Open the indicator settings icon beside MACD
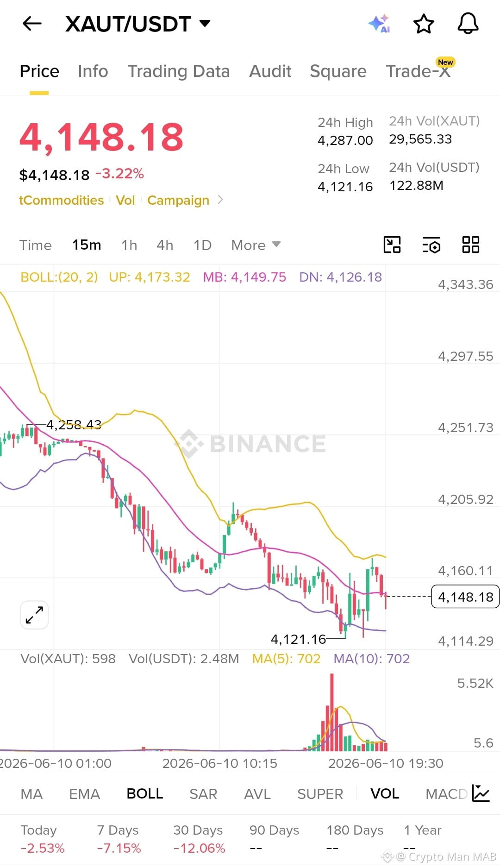This screenshot has width=500, height=868. pyautogui.click(x=481, y=793)
